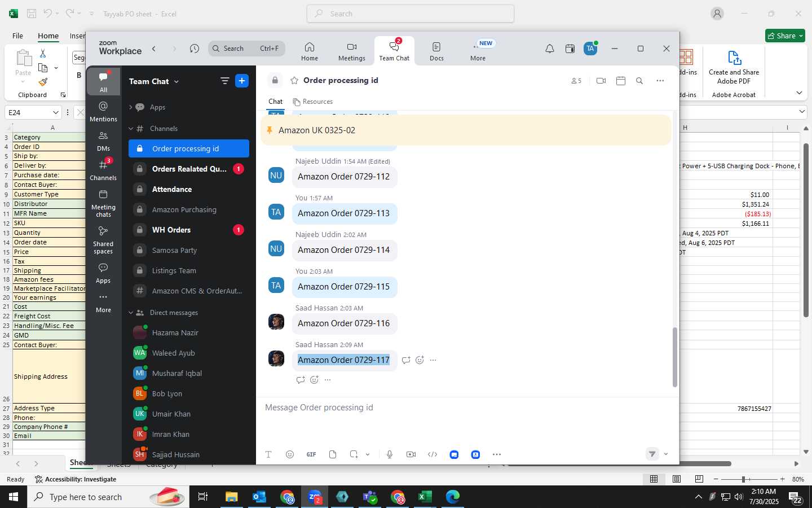The width and height of the screenshot is (812, 508).
Task: Open the Docs tab in Zoom
Action: pos(436,51)
